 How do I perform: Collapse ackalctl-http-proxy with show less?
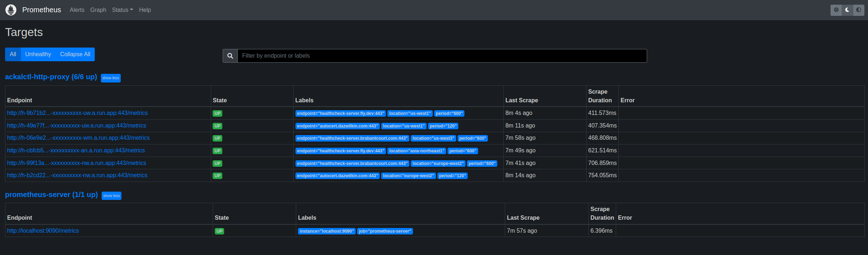point(111,78)
